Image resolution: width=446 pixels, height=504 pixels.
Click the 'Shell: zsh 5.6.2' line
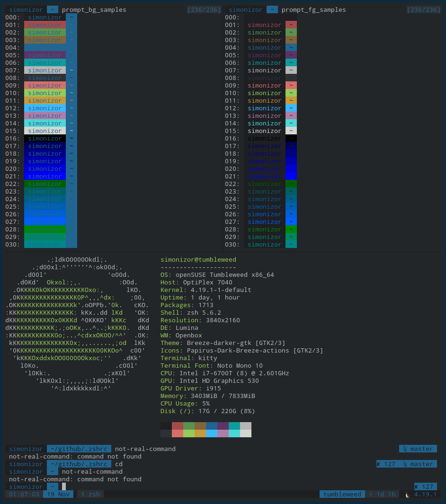191,313
